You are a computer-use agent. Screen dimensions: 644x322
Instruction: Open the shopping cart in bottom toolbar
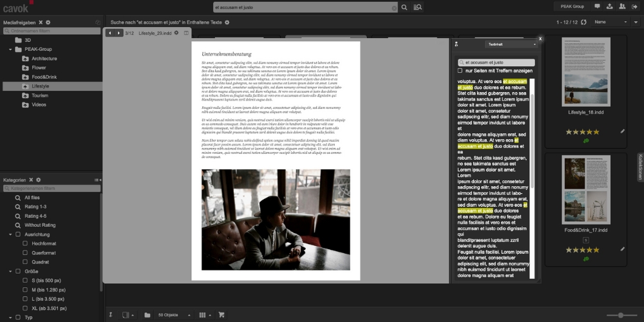point(222,315)
